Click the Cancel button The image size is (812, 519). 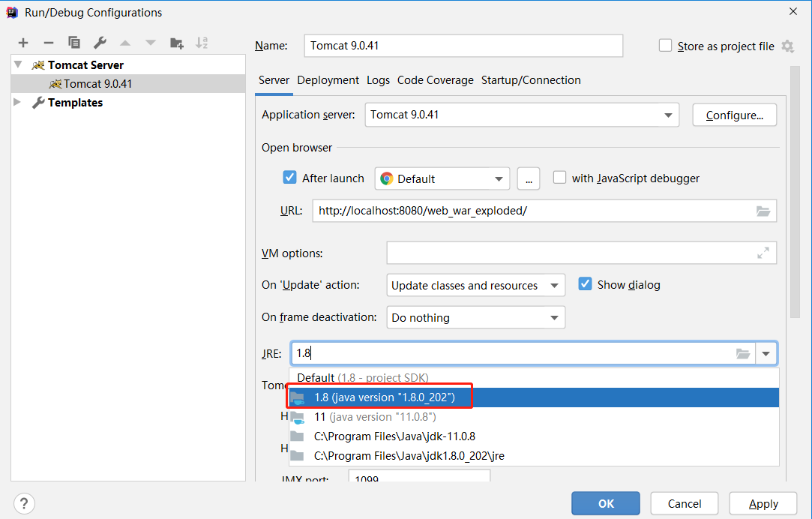click(x=684, y=503)
